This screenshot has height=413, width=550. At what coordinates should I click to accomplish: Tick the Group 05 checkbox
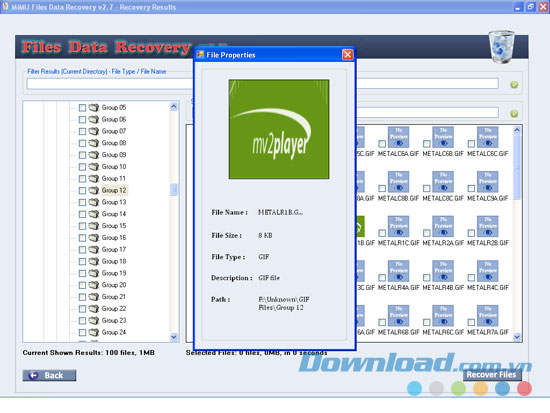point(82,108)
